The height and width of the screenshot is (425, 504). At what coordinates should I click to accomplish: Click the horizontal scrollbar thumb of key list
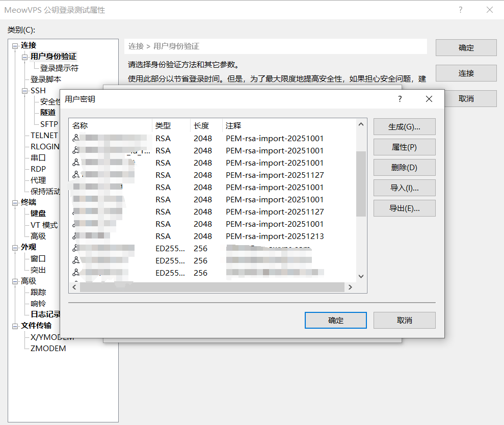click(x=212, y=287)
